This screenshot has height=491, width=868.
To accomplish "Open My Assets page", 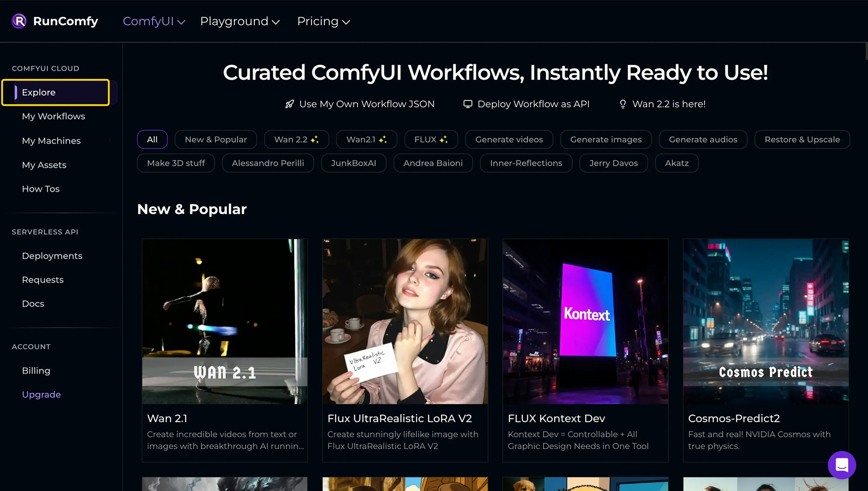I will (44, 165).
